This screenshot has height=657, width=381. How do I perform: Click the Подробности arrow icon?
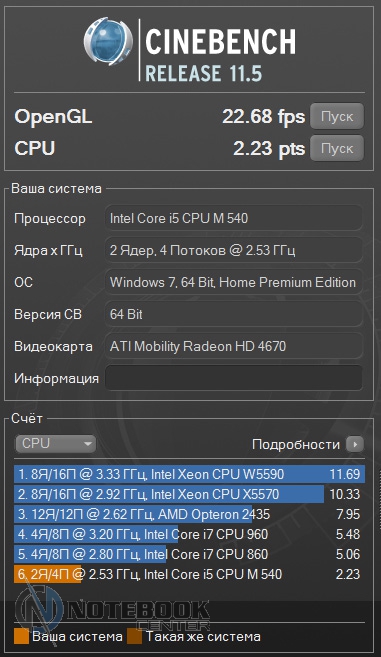355,444
